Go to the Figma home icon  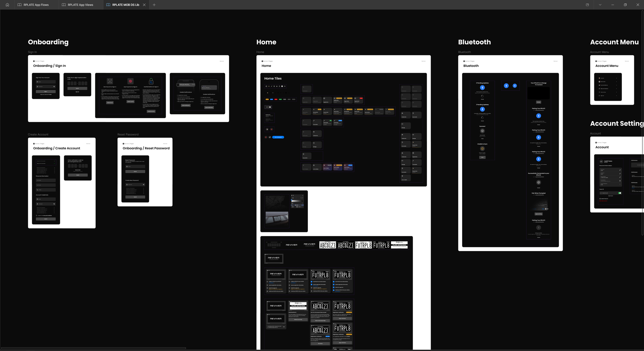7,5
